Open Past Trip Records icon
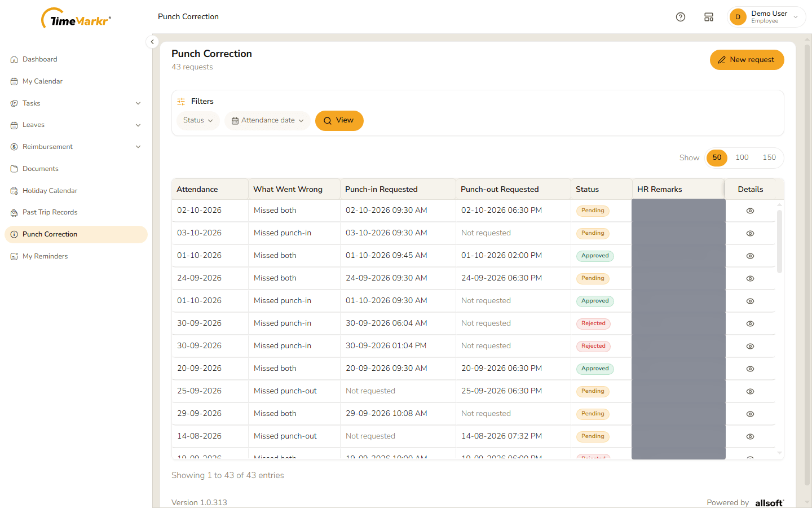Viewport: 812px width, 508px height. (x=14, y=213)
